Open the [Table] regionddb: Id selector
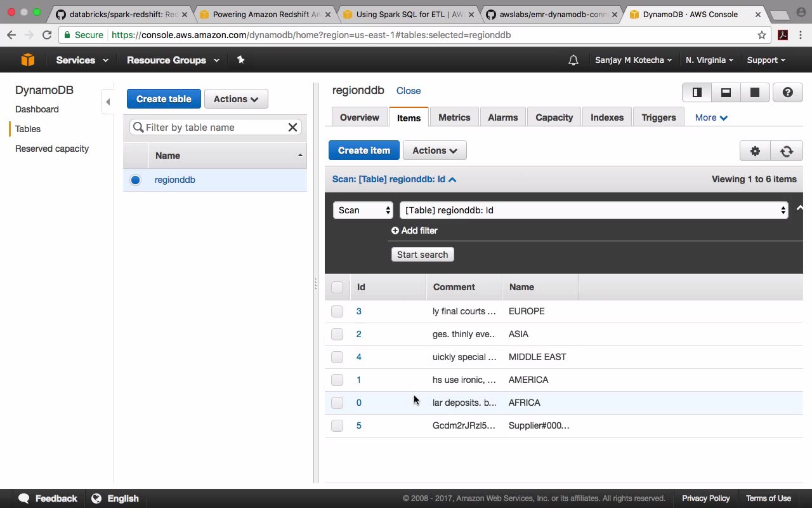The image size is (812, 508). coord(594,210)
